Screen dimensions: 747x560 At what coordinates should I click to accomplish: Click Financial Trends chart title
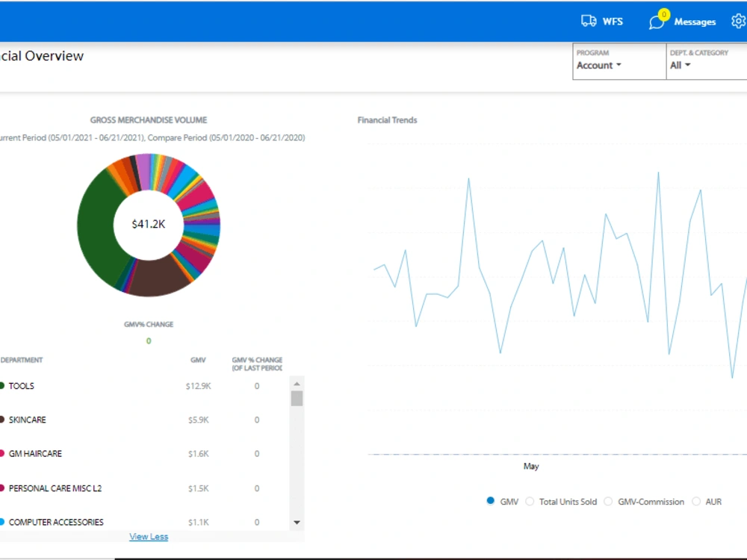[x=387, y=120]
